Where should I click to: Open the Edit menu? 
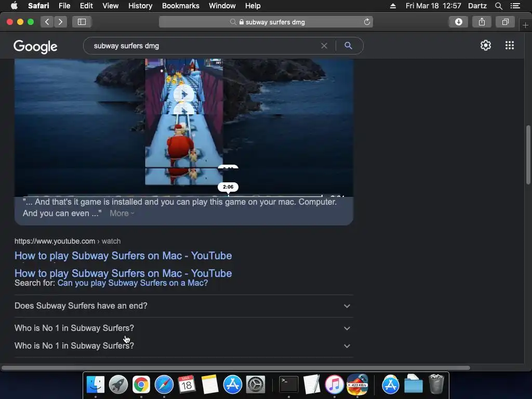[86, 6]
